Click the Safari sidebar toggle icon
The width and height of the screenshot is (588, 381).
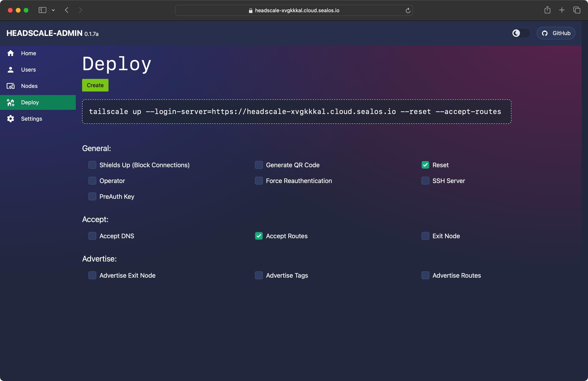[x=42, y=10]
